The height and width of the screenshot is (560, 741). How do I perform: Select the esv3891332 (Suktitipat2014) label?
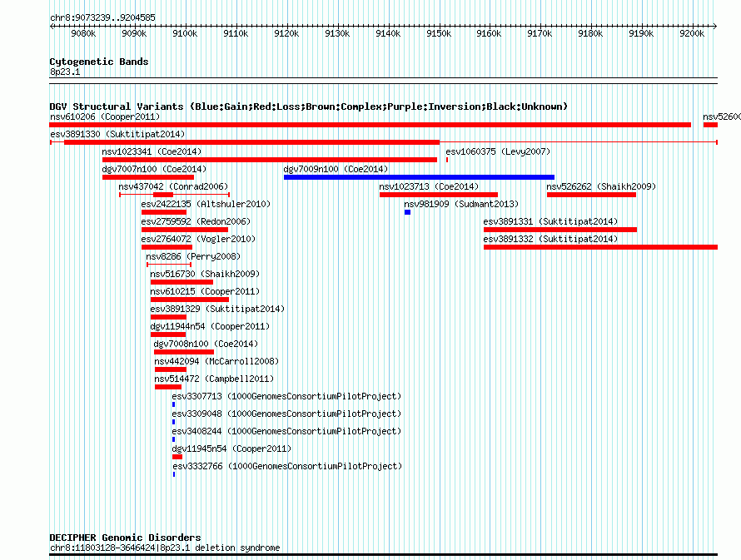point(550,239)
